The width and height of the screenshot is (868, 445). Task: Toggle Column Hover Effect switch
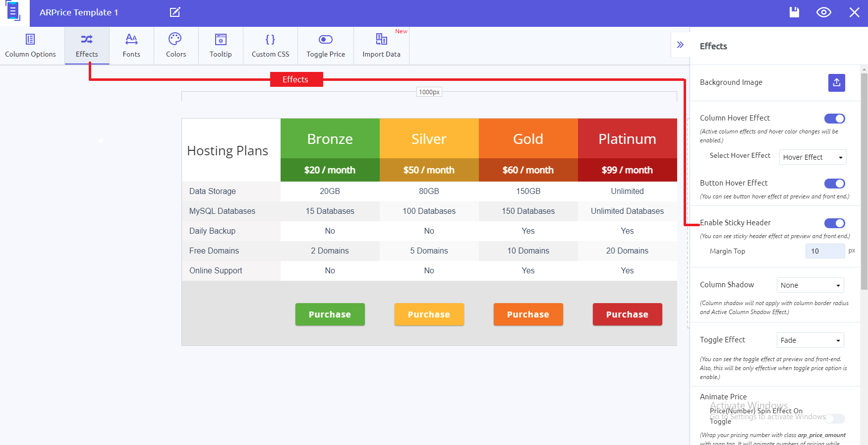click(835, 119)
